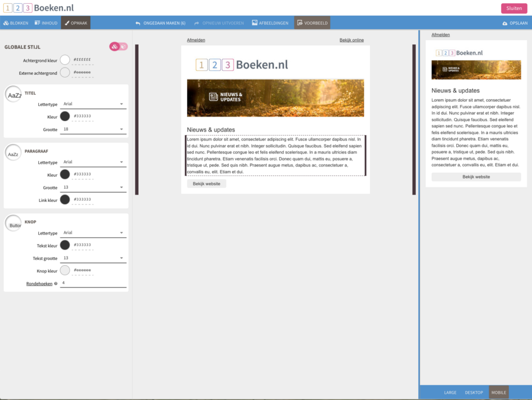Click the AaZz Titel preview icon
Screen dimensions: 532x400
pyautogui.click(x=14, y=94)
